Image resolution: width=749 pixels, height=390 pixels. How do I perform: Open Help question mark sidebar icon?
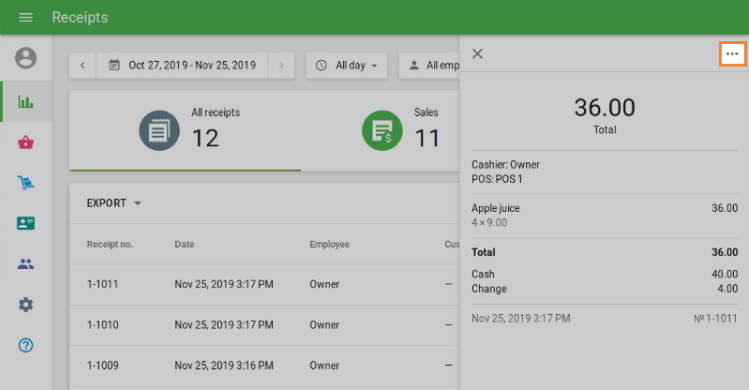(x=26, y=345)
